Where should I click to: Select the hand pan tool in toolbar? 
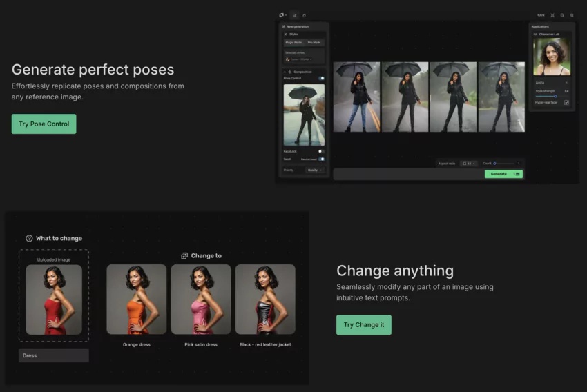click(x=304, y=15)
